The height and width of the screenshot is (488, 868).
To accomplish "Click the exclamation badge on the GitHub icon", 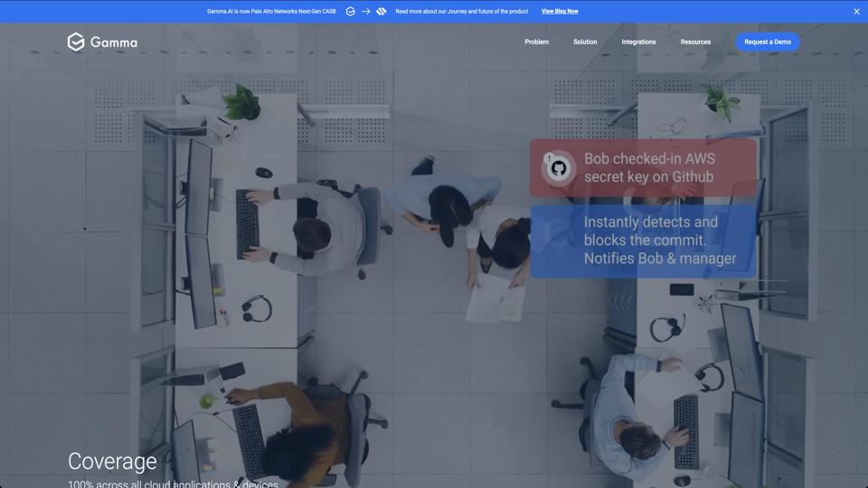I will [x=549, y=157].
